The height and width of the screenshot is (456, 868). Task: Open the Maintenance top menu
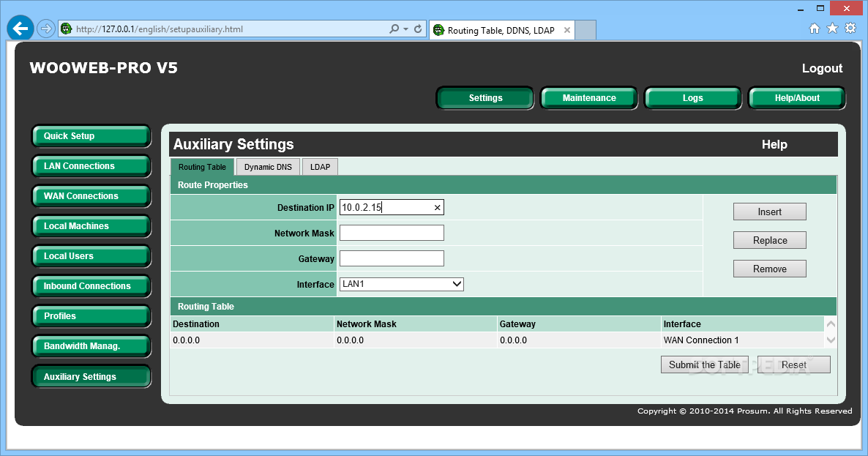[589, 98]
